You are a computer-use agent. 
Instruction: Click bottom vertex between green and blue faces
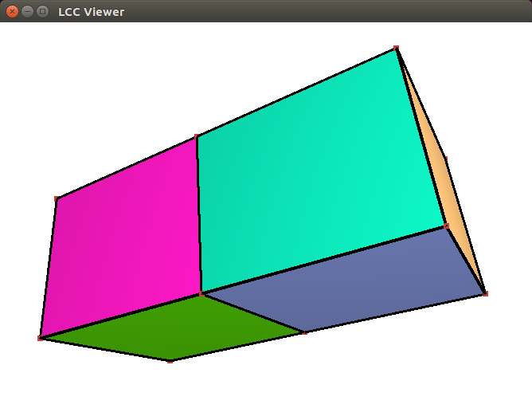click(x=305, y=332)
